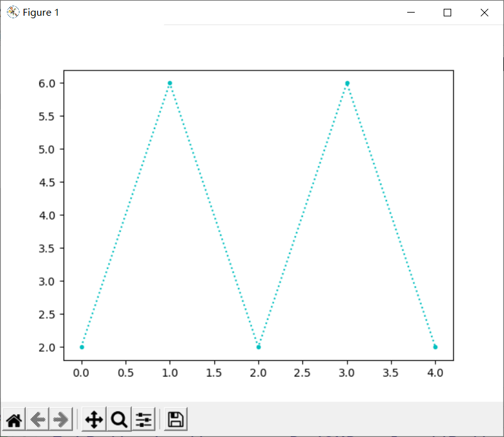The width and height of the screenshot is (504, 437).
Task: Click the x-axis label 3.5
Action: 390,373
